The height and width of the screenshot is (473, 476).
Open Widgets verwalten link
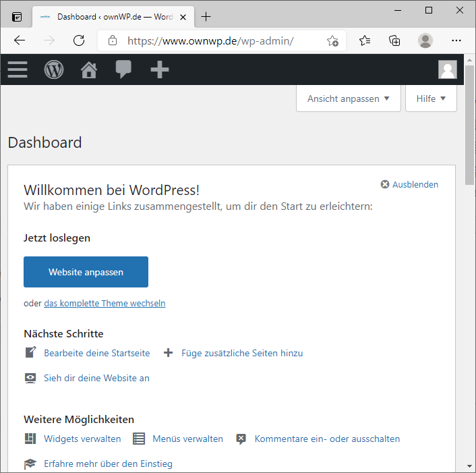pyautogui.click(x=82, y=439)
